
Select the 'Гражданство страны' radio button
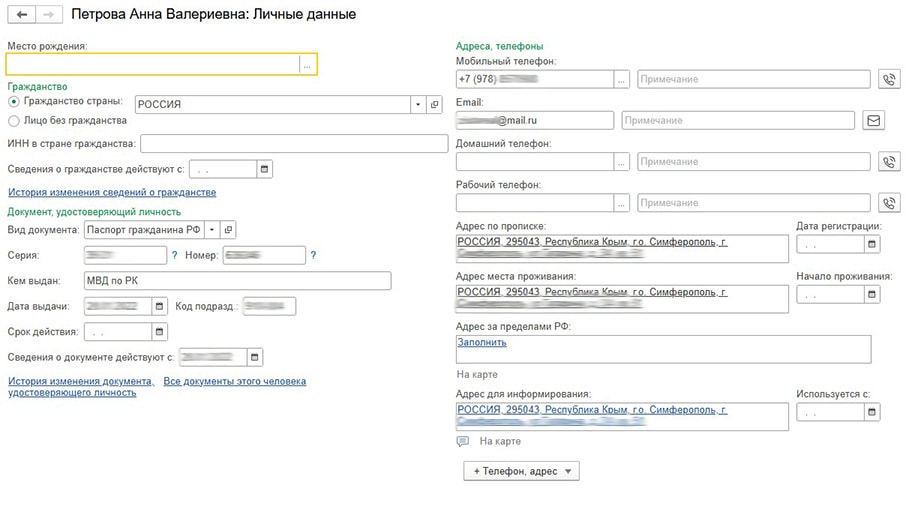[x=14, y=102]
